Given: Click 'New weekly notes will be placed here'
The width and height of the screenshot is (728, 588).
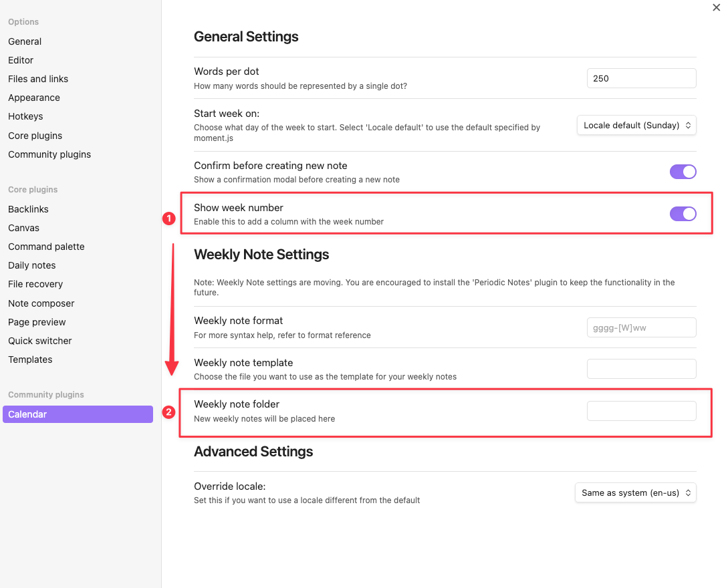Looking at the screenshot, I should (264, 418).
